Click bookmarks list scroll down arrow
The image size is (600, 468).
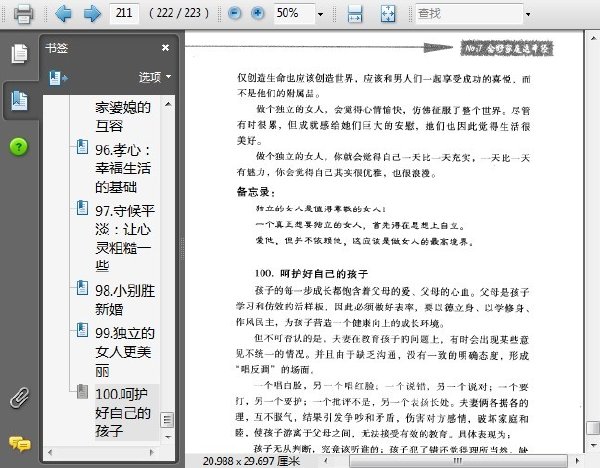(168, 437)
